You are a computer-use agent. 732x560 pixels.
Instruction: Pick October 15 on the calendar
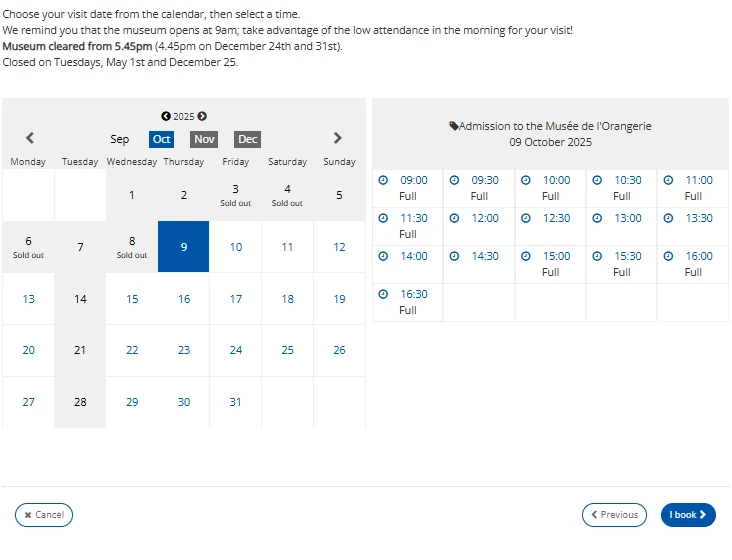[x=132, y=299]
